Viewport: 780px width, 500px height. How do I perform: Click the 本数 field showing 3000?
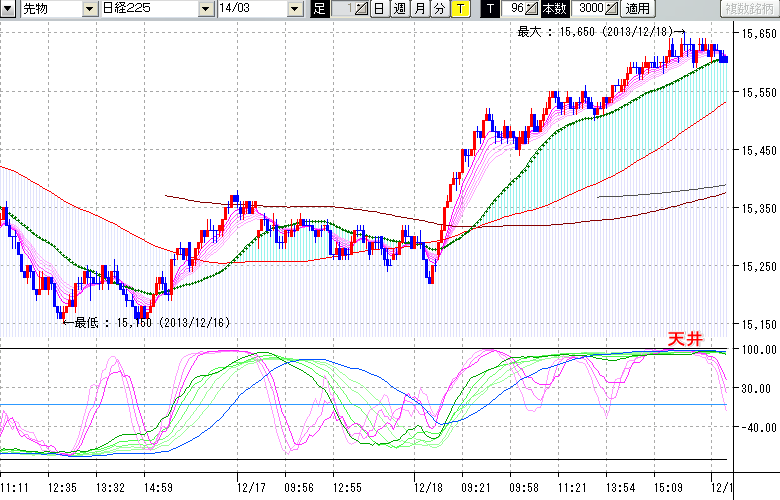589,9
